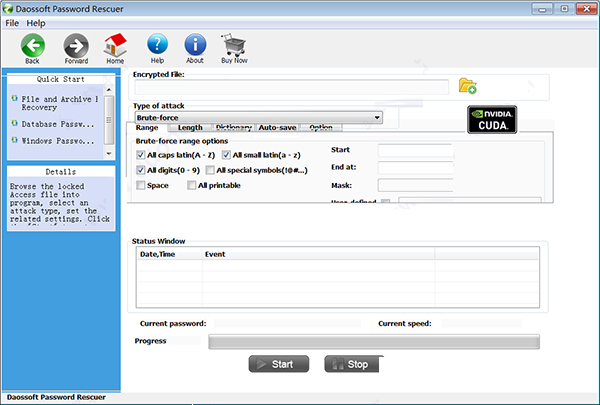
Task: Switch to the Option tab
Action: click(321, 127)
